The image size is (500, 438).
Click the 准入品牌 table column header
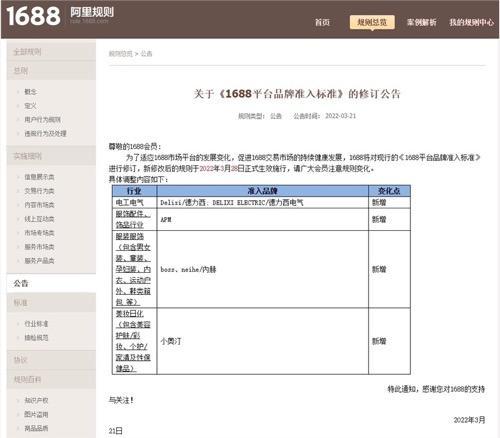tap(262, 191)
